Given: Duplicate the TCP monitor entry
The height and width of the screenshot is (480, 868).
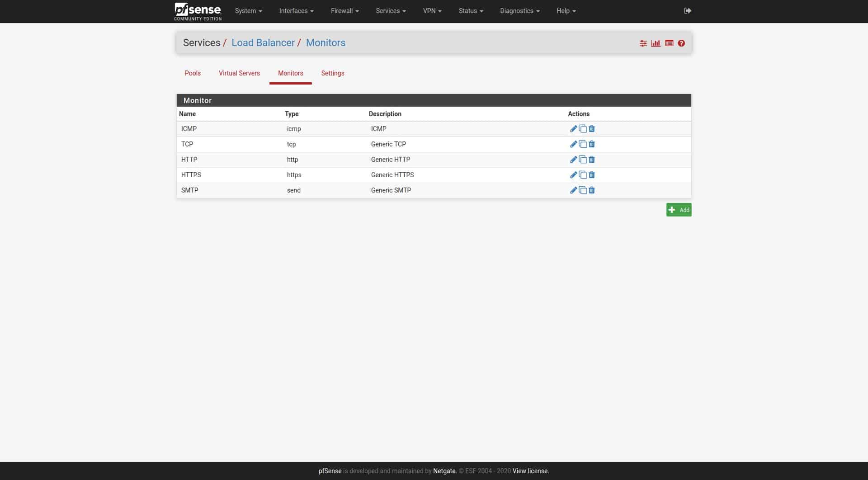Looking at the screenshot, I should (x=583, y=144).
